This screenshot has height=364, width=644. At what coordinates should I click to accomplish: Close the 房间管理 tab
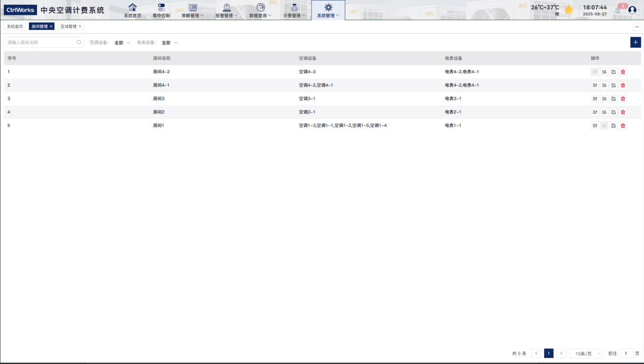[x=51, y=27]
